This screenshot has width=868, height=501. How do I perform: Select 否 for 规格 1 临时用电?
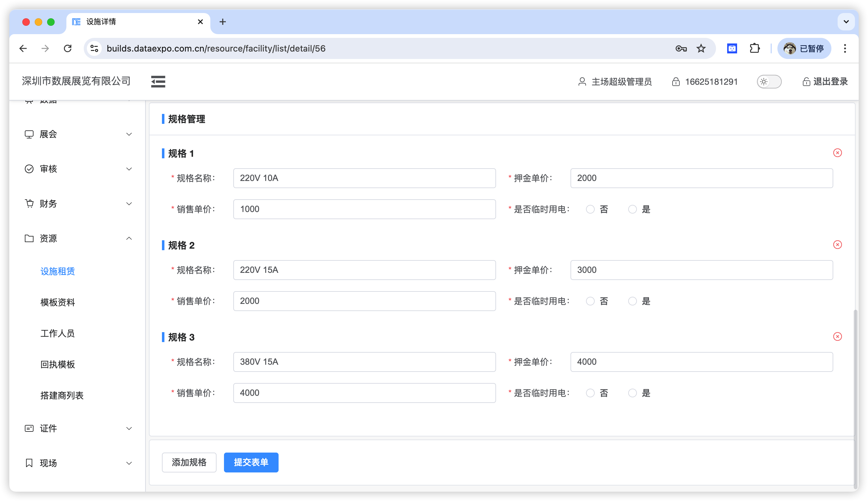590,209
